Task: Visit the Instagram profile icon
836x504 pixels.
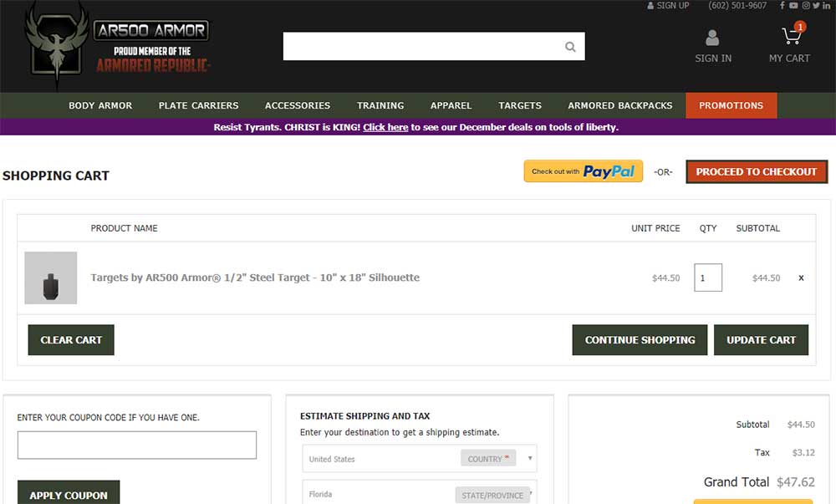Action: pos(806,6)
